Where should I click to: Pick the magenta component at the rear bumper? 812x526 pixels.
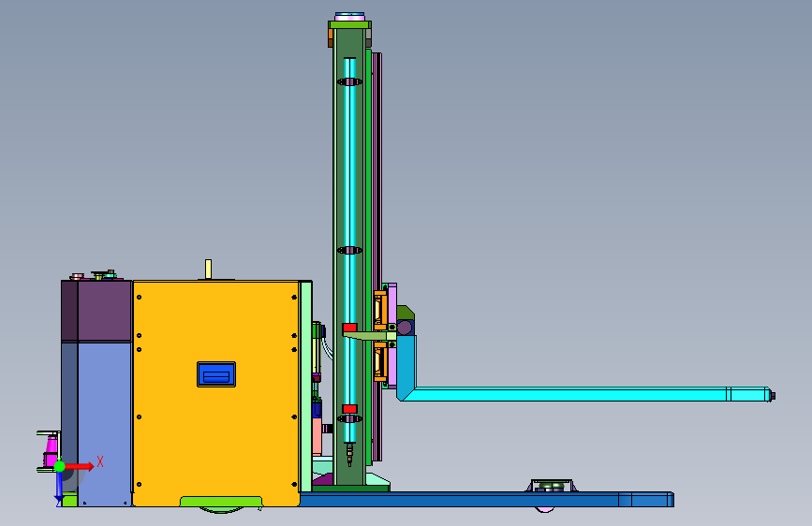pos(51,451)
